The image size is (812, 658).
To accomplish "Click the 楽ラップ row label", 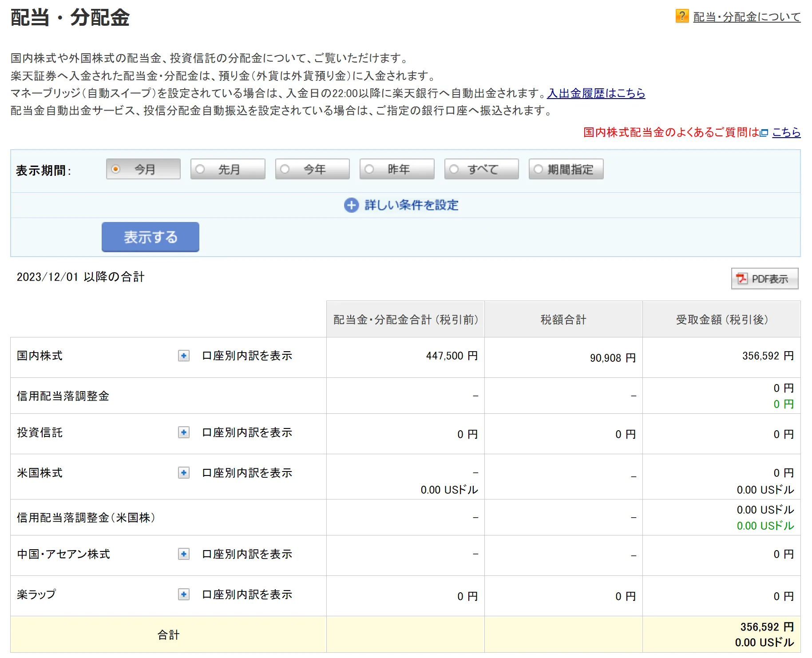I will pos(36,595).
